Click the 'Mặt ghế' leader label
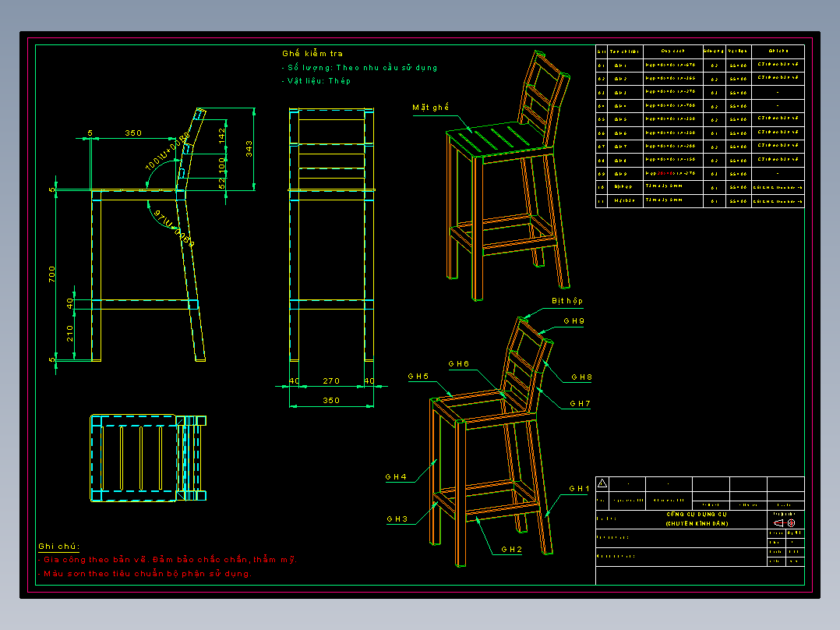 pos(430,108)
